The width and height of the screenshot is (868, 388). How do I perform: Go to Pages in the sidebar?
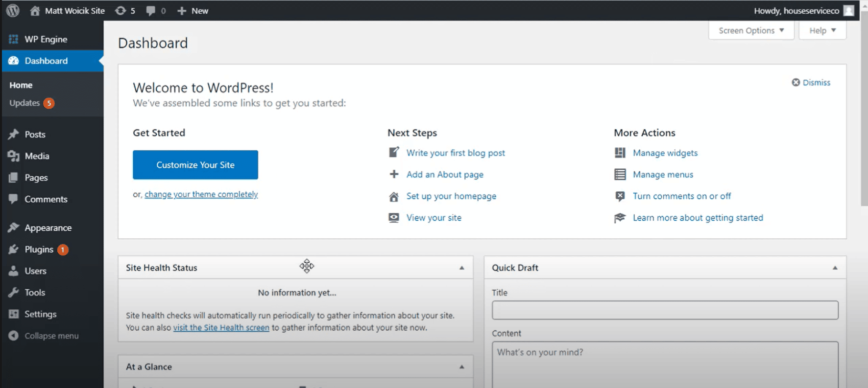(x=36, y=177)
